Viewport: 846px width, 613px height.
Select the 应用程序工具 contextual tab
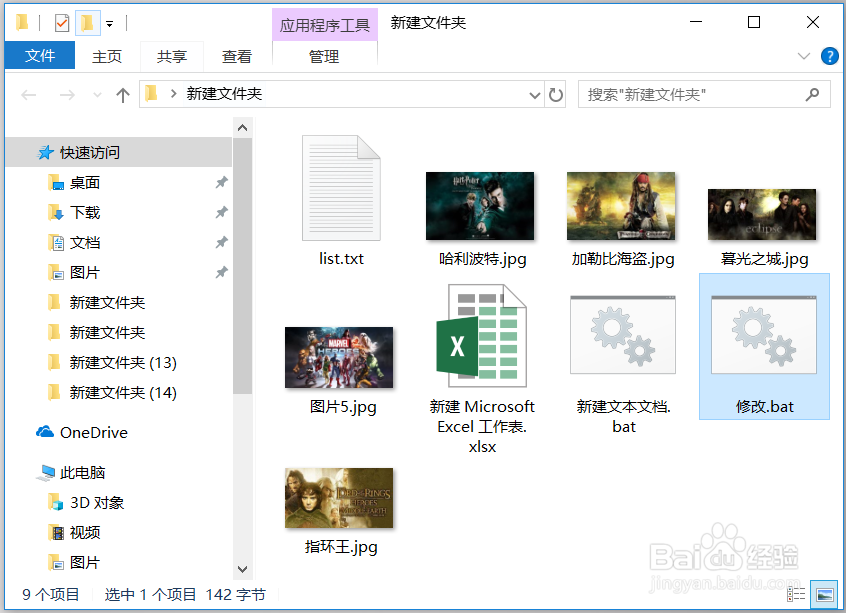(x=325, y=25)
